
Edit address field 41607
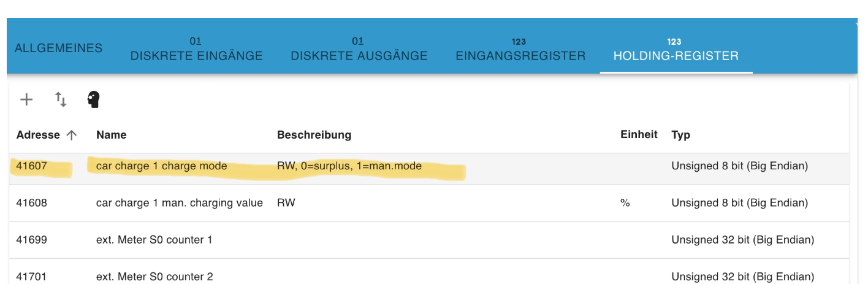coord(31,166)
